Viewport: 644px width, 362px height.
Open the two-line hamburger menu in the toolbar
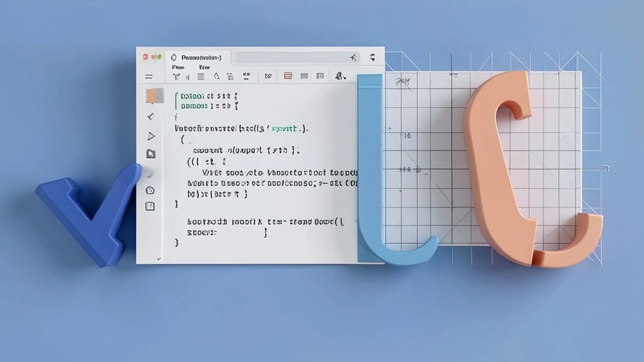point(149,76)
